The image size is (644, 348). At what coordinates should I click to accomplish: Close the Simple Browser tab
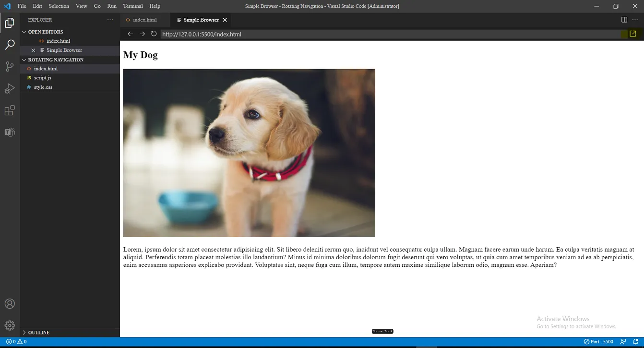[225, 20]
